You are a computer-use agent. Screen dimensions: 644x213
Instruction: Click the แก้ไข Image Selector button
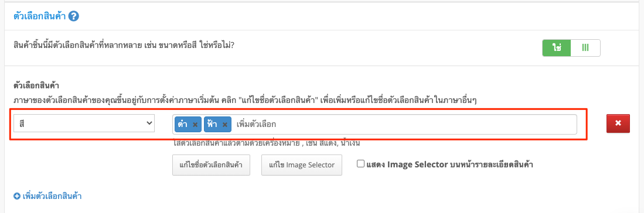302,165
